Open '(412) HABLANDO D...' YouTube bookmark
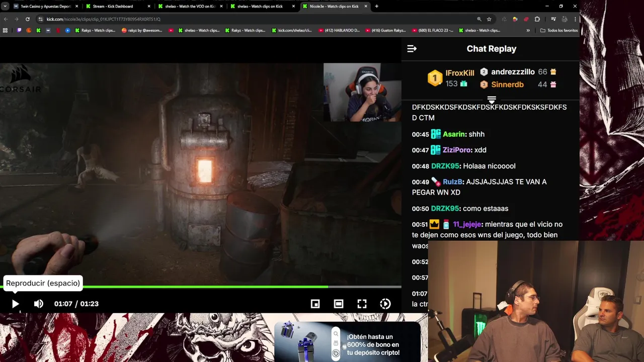This screenshot has width=644, height=362. (x=339, y=30)
